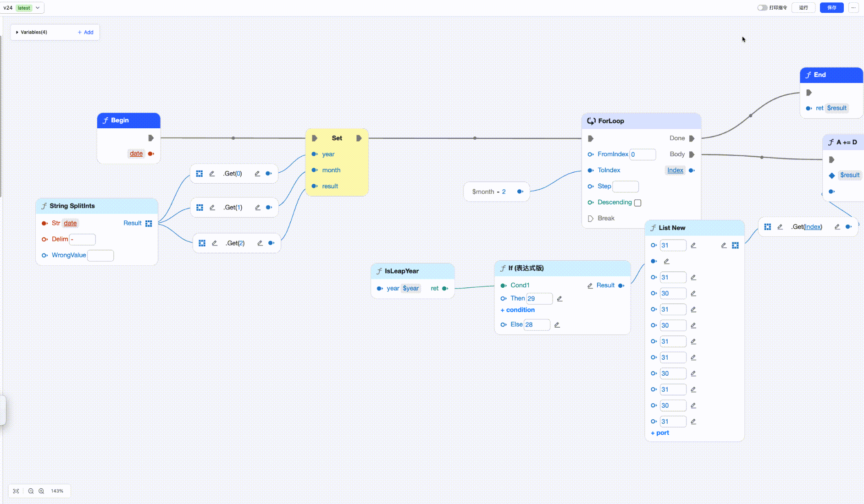
Task: Click the Delim input field
Action: 82,239
